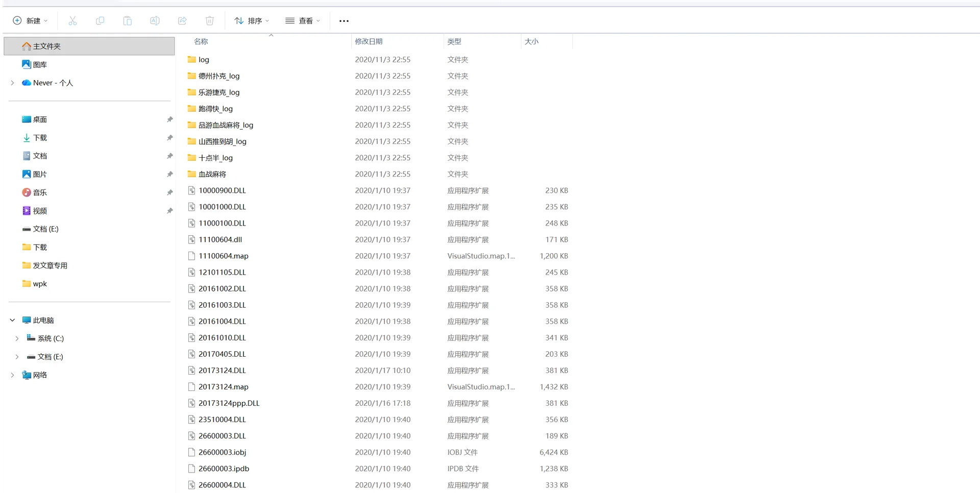Screen dimensions: 980x493
Task: Expand the 系统 (C:) drive node
Action: [x=17, y=338]
